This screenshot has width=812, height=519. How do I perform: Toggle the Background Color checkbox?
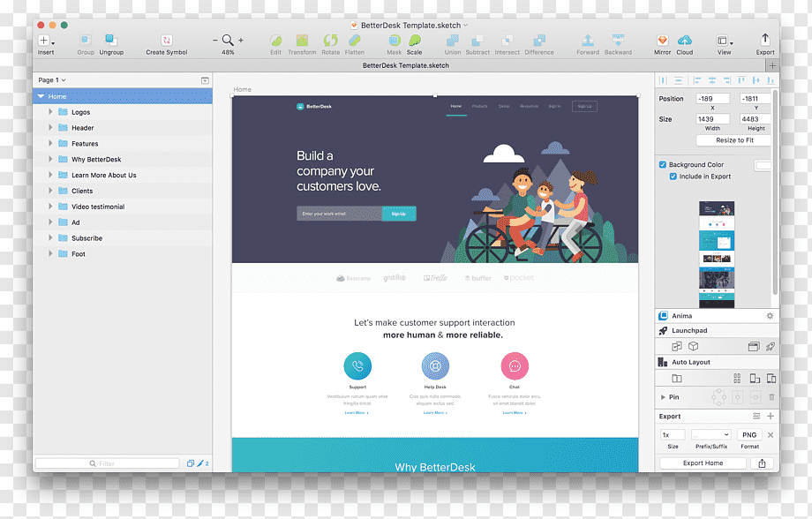tap(662, 165)
